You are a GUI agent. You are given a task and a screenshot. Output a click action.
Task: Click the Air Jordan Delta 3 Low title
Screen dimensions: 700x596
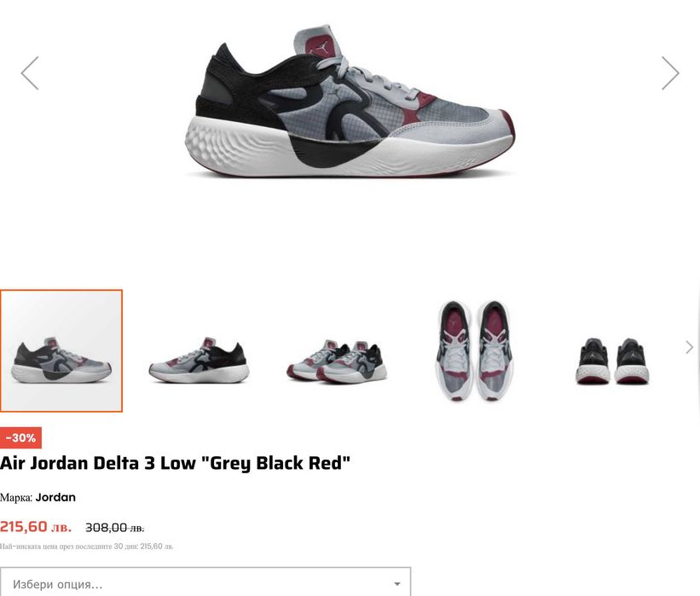click(x=175, y=463)
